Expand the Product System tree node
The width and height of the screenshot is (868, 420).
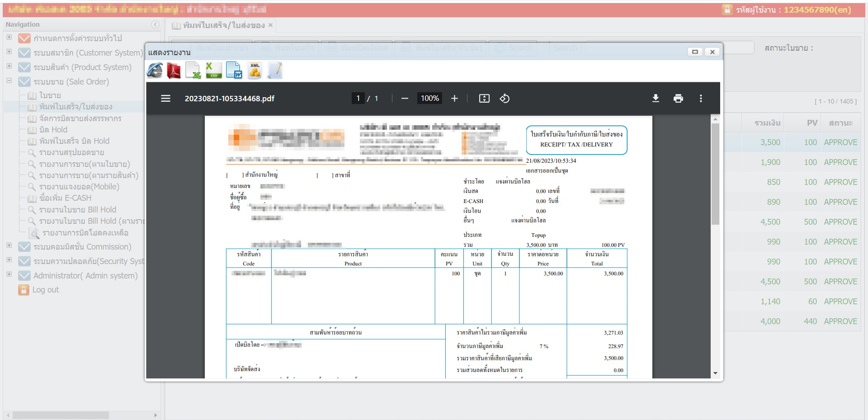point(9,66)
